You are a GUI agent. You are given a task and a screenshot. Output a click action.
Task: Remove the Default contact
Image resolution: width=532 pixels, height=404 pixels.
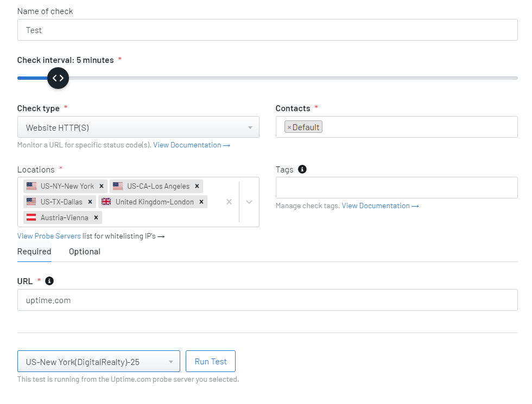click(x=289, y=127)
